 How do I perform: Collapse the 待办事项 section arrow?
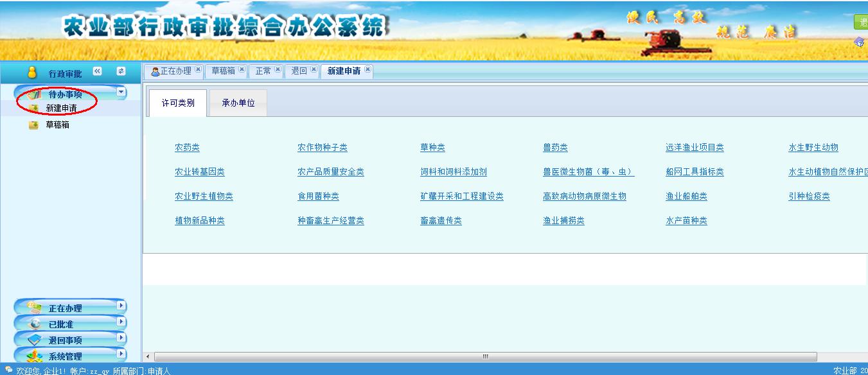(x=121, y=92)
